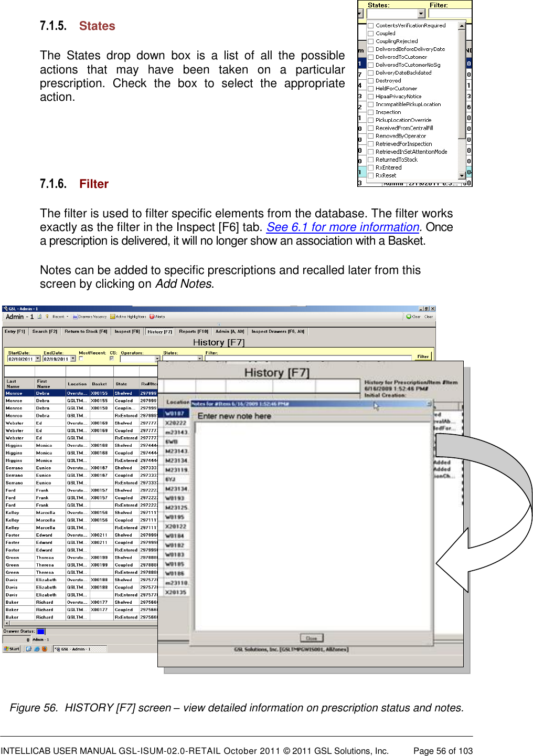The width and height of the screenshot is (533, 756).
Task: Click the Active Highlighters toolbar icon
Action: tap(126, 317)
